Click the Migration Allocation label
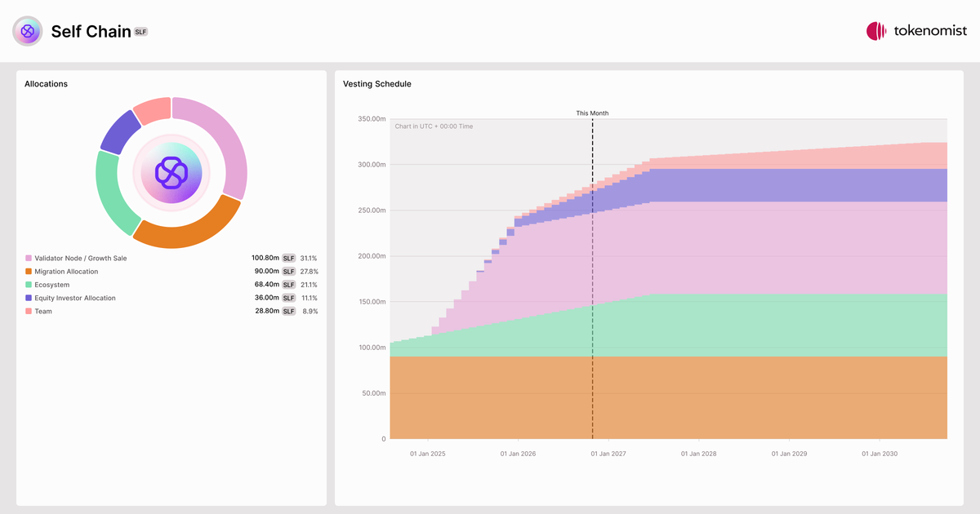 coord(66,272)
